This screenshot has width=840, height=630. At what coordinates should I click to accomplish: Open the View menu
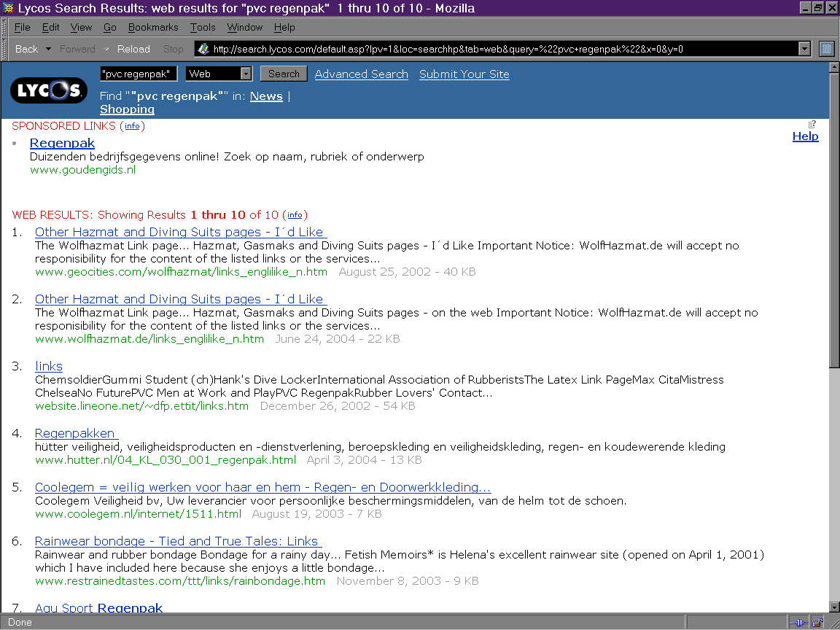[x=81, y=27]
